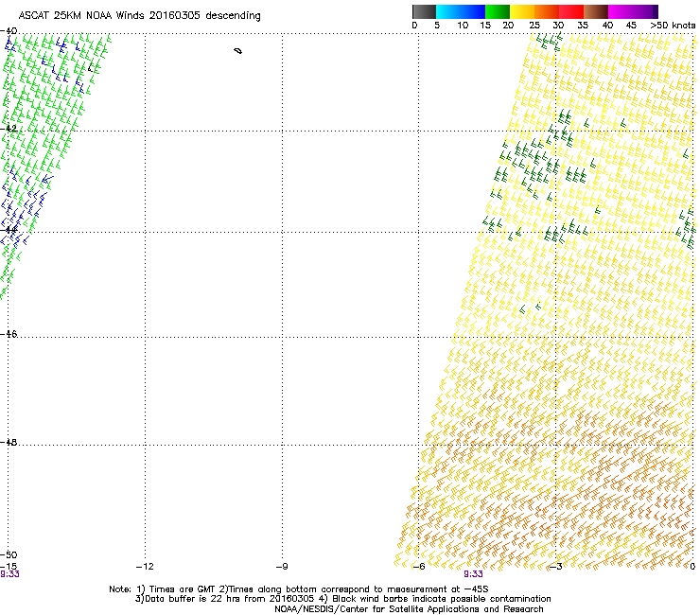Click the purple 9:33 time under -15
Image resolution: width=700 pixels, height=615 pixels.
(9, 574)
